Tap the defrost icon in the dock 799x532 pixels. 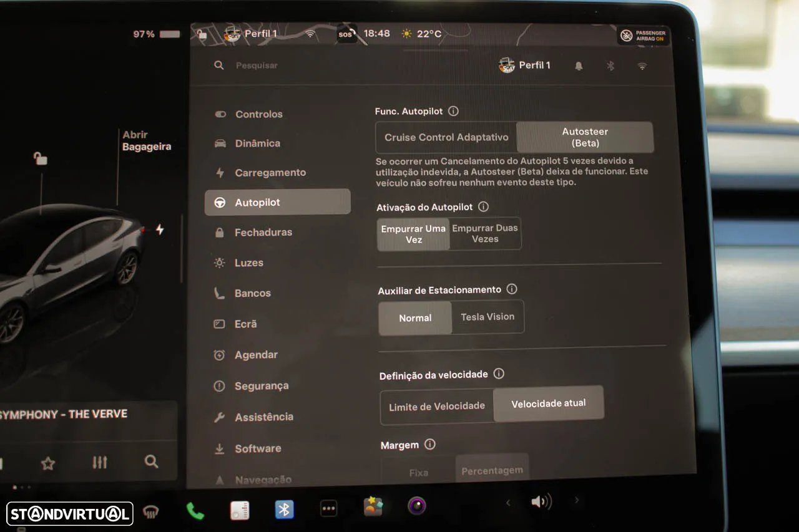pos(150,513)
